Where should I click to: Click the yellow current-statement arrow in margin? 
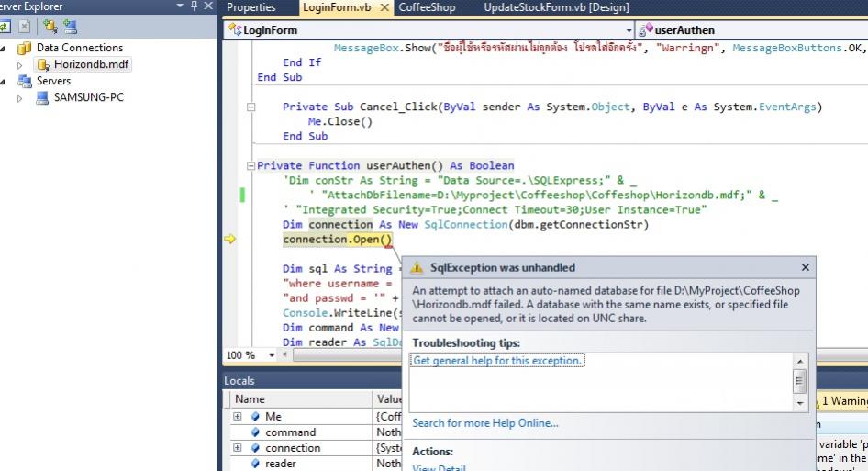pos(229,239)
